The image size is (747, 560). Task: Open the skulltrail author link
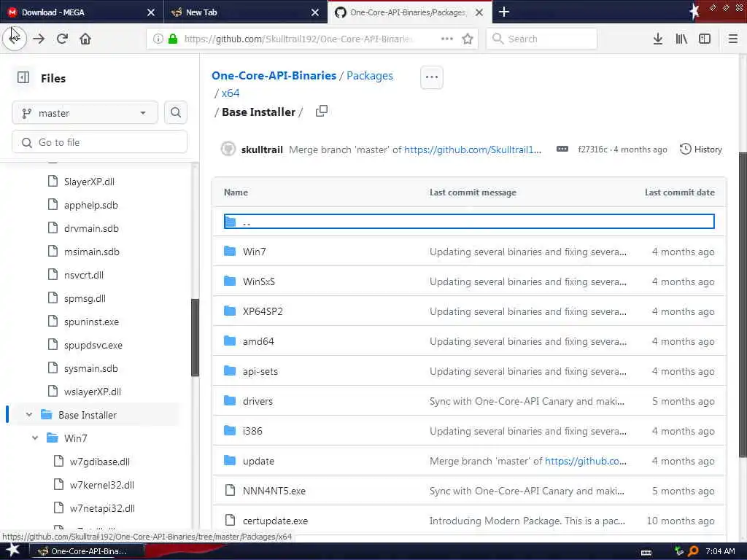262,149
